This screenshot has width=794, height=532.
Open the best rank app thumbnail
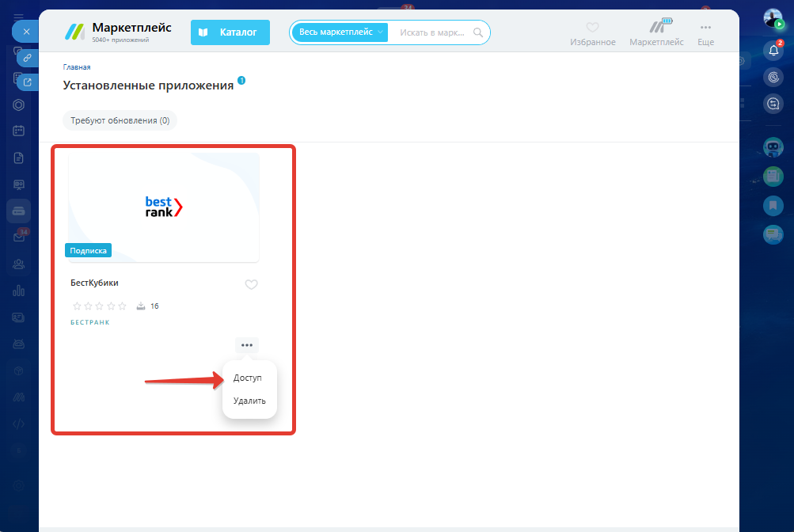click(x=164, y=207)
